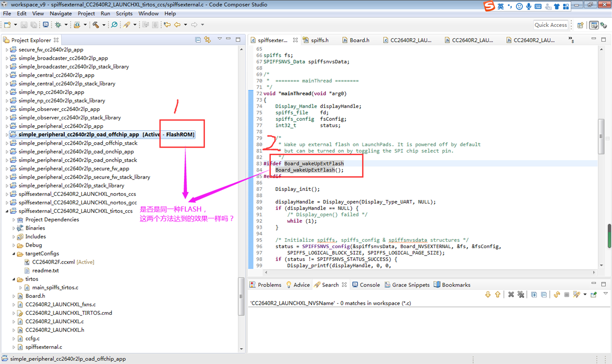Screen dimensions: 612x364
Task: Remove all matches in Search view
Action: [x=520, y=295]
